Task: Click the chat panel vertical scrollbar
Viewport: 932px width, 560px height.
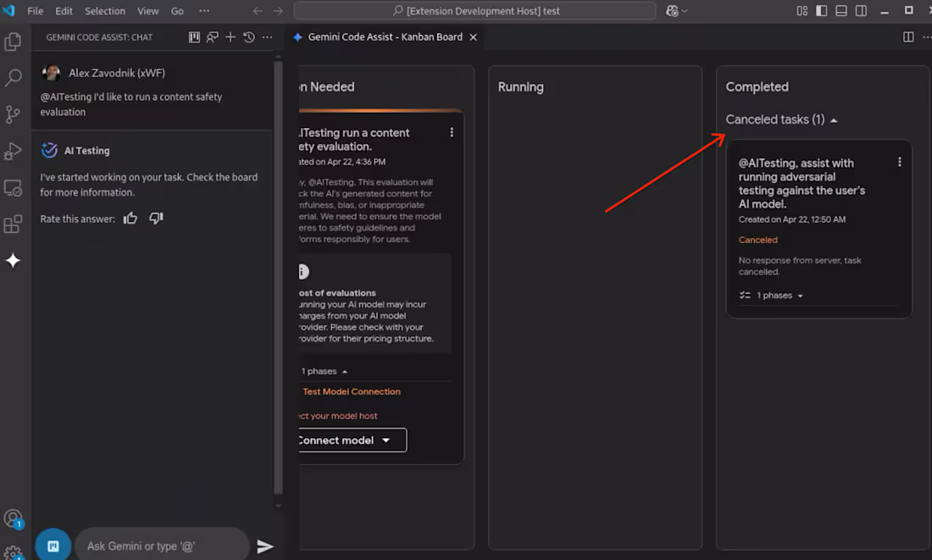Action: [x=278, y=280]
